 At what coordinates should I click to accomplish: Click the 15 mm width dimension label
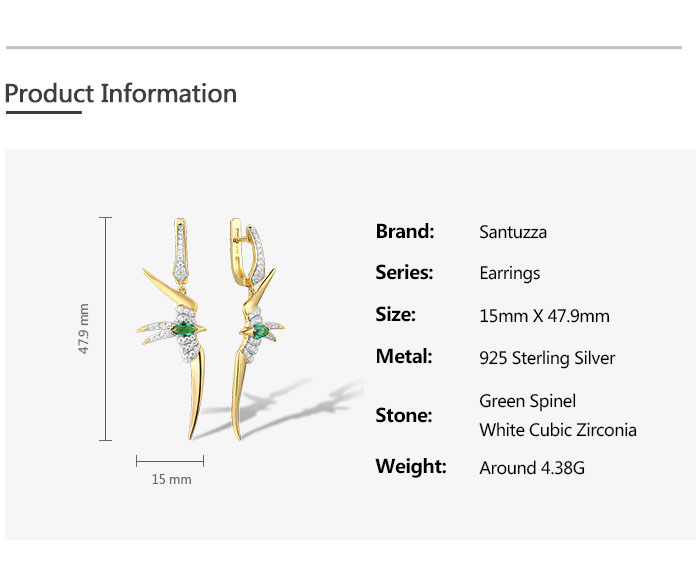[x=171, y=480]
